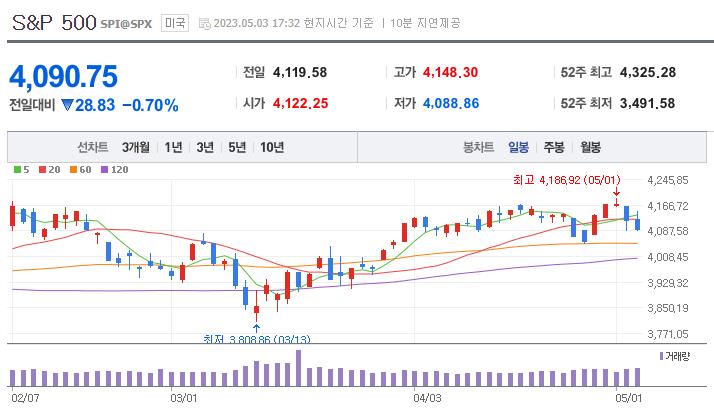Click the 04/03 date axis label

click(427, 398)
